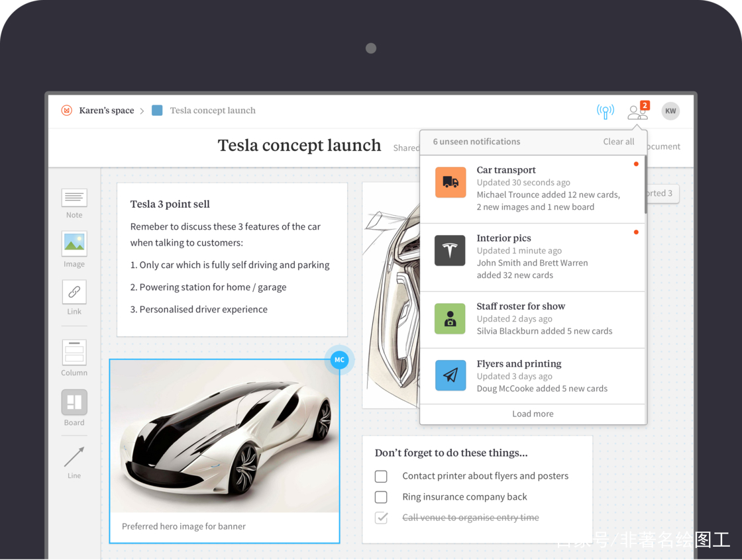The width and height of the screenshot is (742, 560).
Task: Select the white concept car image card
Action: pos(225,451)
